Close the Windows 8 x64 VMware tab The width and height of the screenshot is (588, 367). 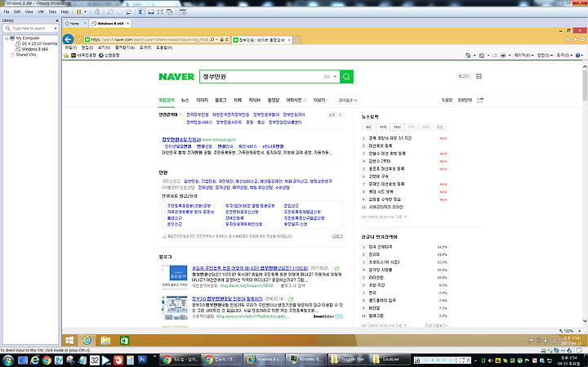128,23
